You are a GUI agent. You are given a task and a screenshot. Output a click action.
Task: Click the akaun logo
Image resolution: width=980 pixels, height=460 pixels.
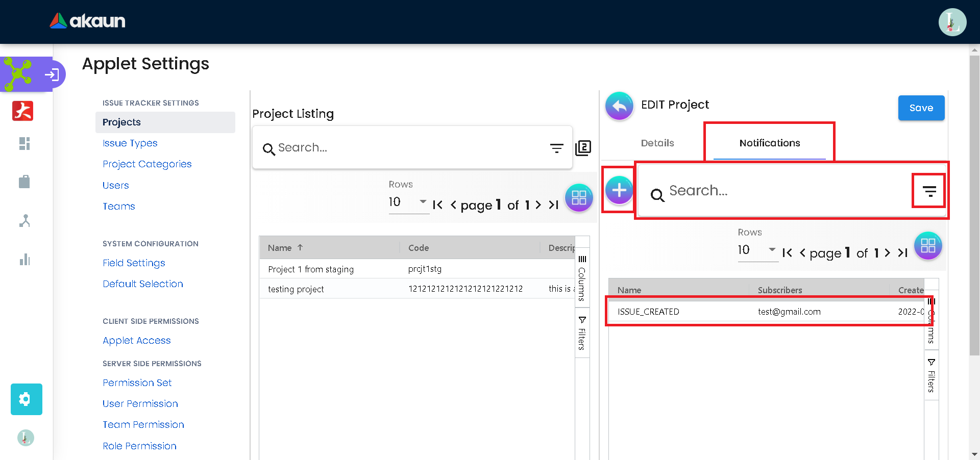coord(87,21)
